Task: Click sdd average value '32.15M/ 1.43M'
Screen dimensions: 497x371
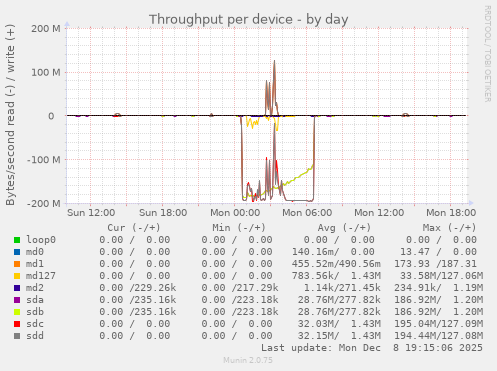Action: [339, 336]
